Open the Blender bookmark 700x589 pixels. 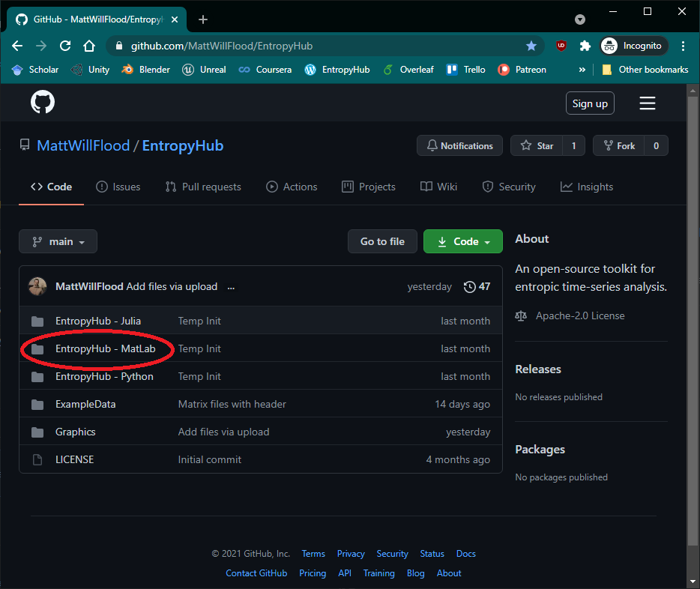(x=146, y=70)
